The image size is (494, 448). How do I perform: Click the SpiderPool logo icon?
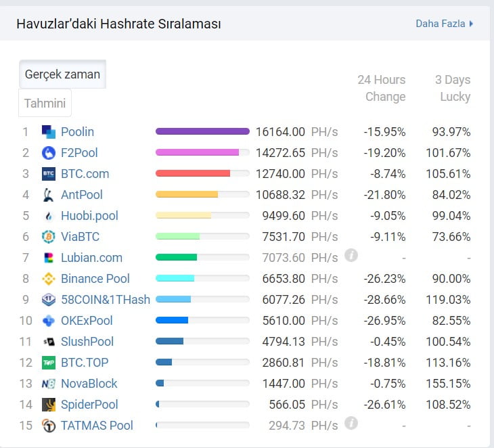(x=49, y=405)
